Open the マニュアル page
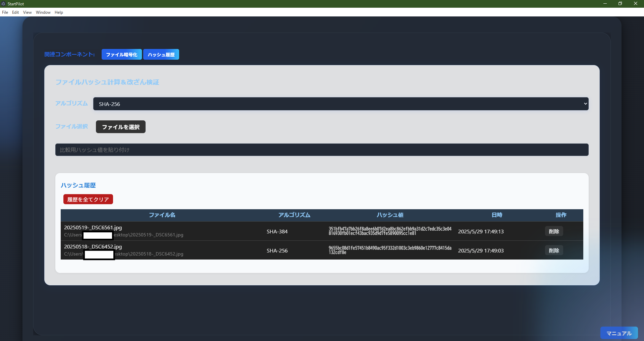The image size is (644, 341). pyautogui.click(x=619, y=333)
